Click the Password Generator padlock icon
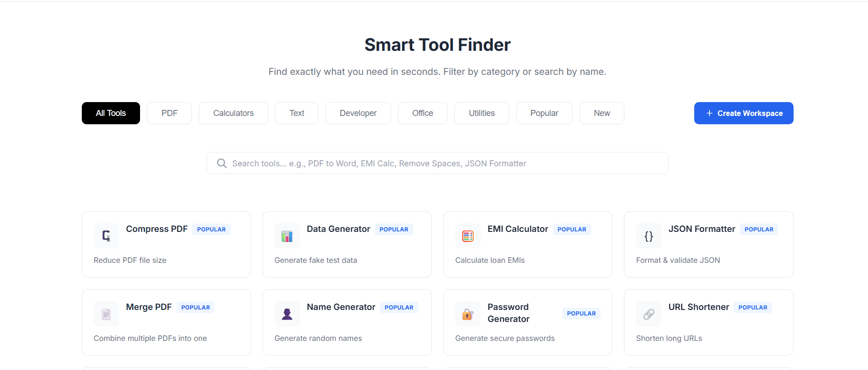Viewport: 868px width, 370px height. click(467, 314)
